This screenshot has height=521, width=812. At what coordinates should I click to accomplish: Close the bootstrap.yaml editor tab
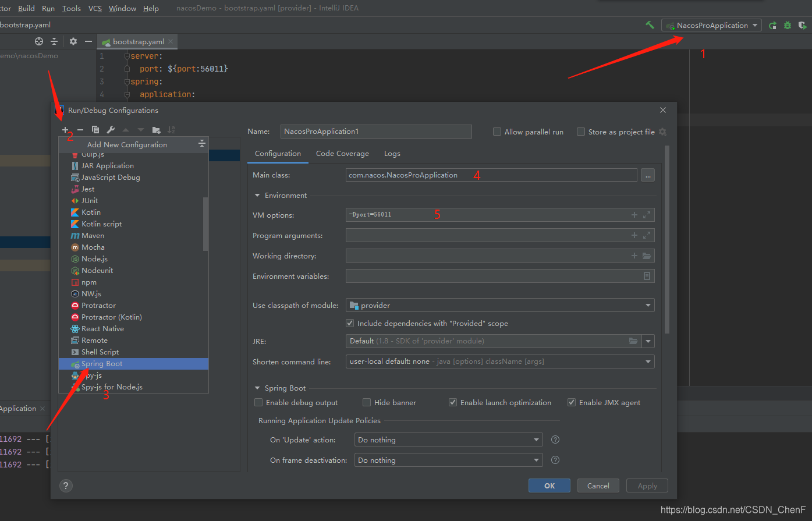171,41
